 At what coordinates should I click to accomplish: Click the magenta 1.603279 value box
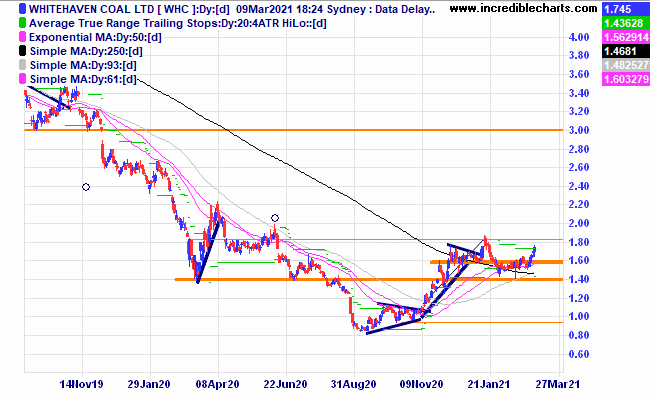(x=626, y=79)
